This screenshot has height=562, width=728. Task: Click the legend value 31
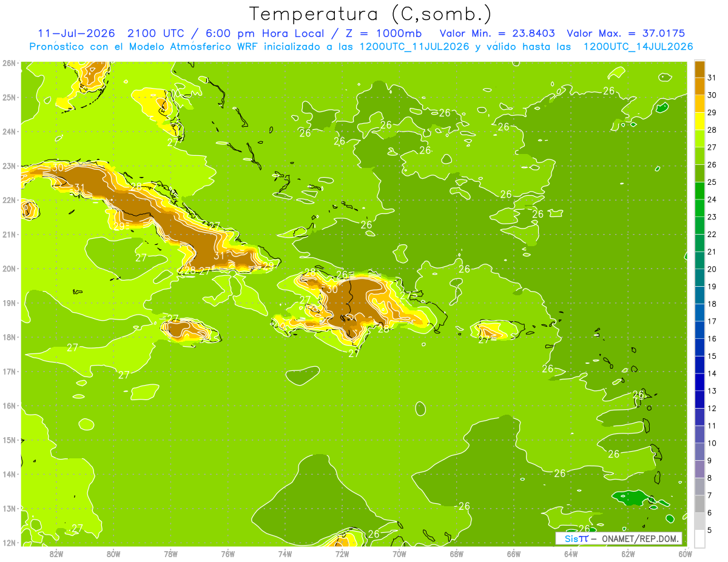pos(712,78)
